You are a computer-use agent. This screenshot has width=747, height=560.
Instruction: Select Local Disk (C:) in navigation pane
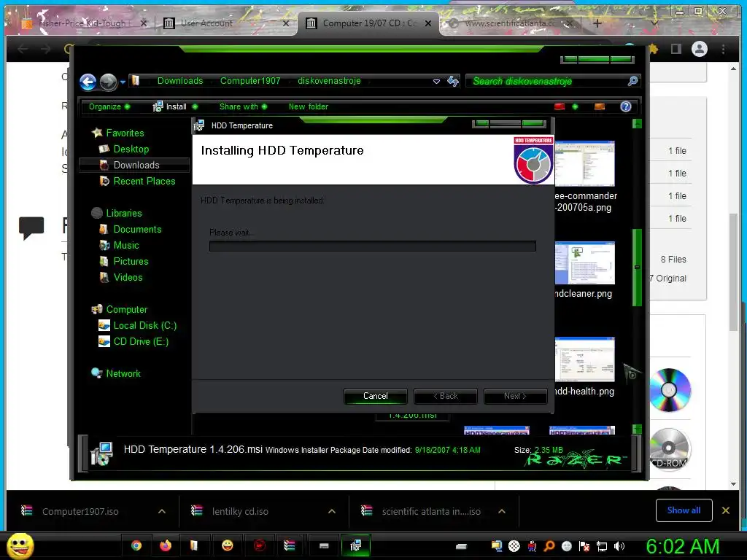(x=145, y=326)
